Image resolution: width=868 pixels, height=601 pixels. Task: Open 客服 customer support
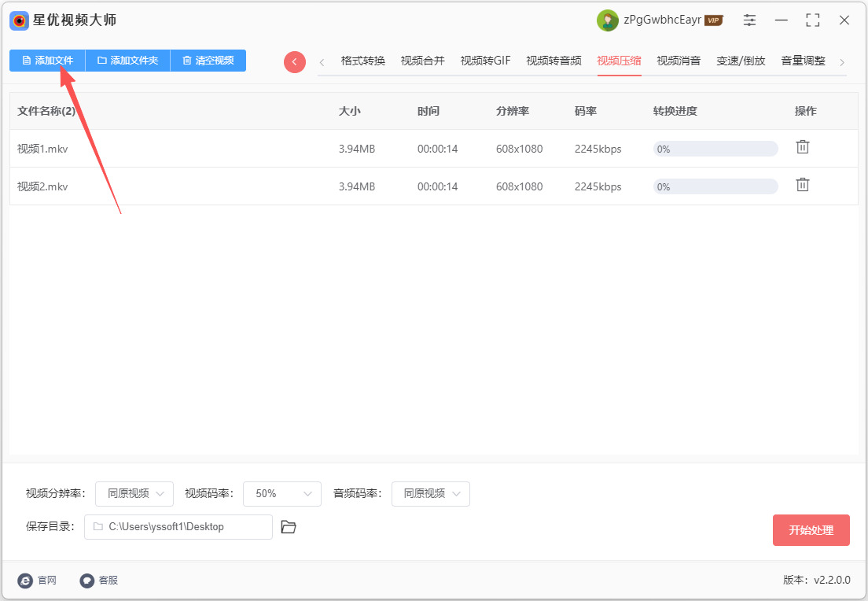99,581
